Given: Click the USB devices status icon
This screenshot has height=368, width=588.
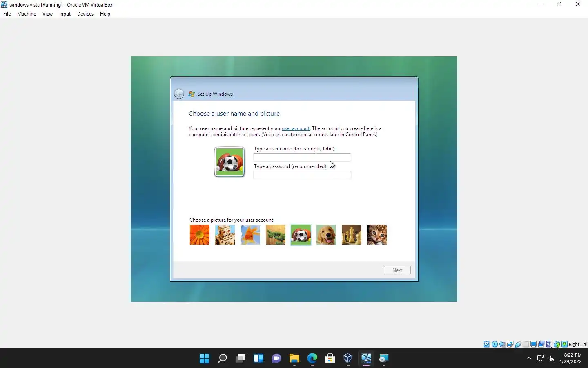Looking at the screenshot, I should pos(518,344).
